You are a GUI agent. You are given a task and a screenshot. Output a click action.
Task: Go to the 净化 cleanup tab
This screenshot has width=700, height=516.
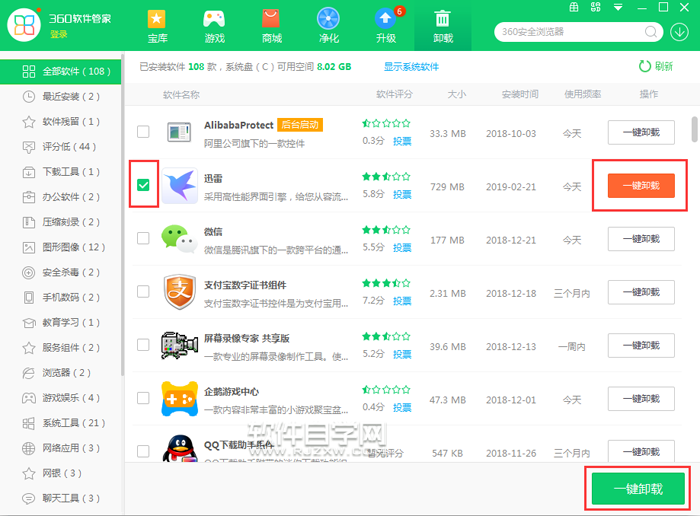[328, 26]
